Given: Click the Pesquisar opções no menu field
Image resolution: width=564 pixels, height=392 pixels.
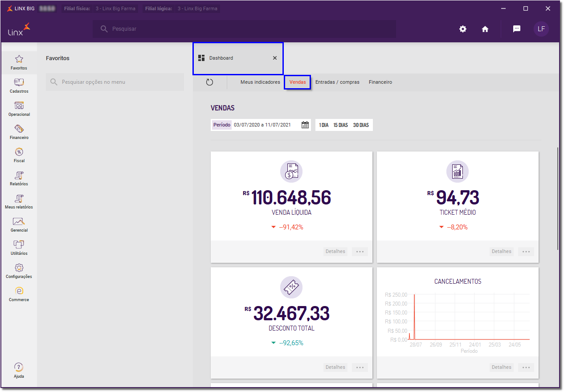Looking at the screenshot, I should coord(115,82).
